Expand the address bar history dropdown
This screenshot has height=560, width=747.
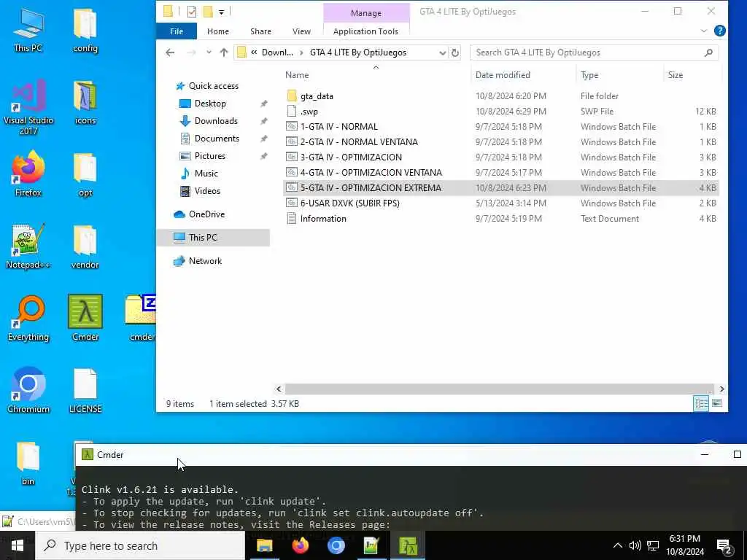click(x=442, y=52)
